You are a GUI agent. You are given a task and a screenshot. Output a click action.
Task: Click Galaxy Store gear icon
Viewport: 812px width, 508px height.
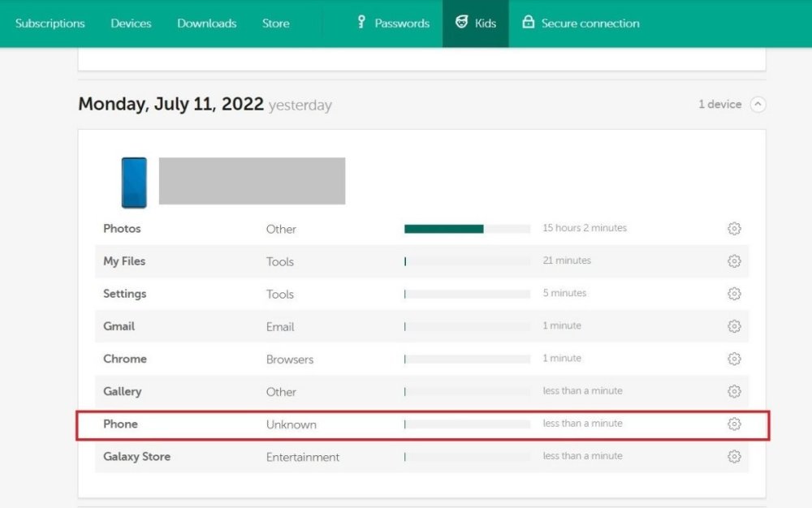[734, 457]
